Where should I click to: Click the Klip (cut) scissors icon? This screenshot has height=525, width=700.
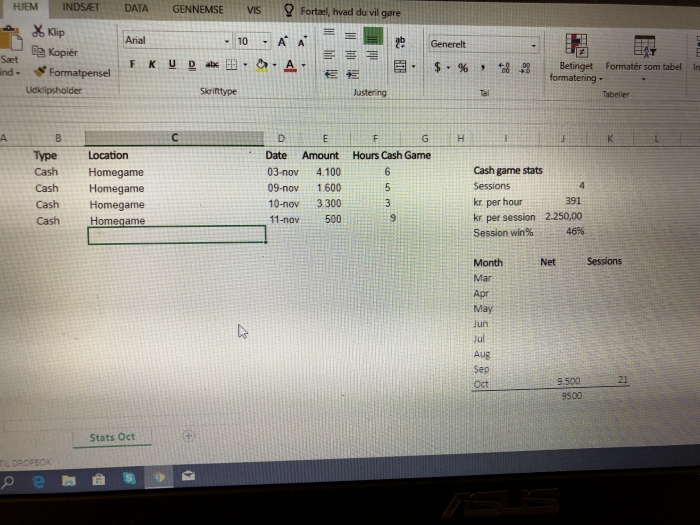(x=38, y=31)
